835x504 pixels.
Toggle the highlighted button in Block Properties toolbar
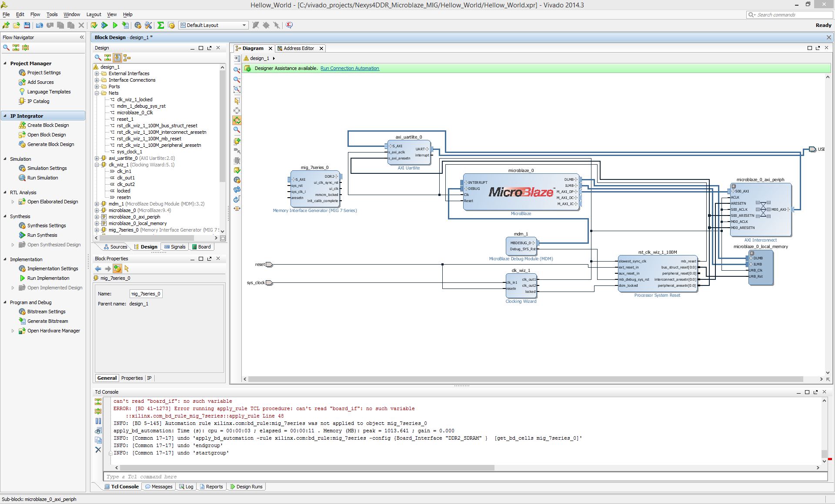pyautogui.click(x=117, y=269)
